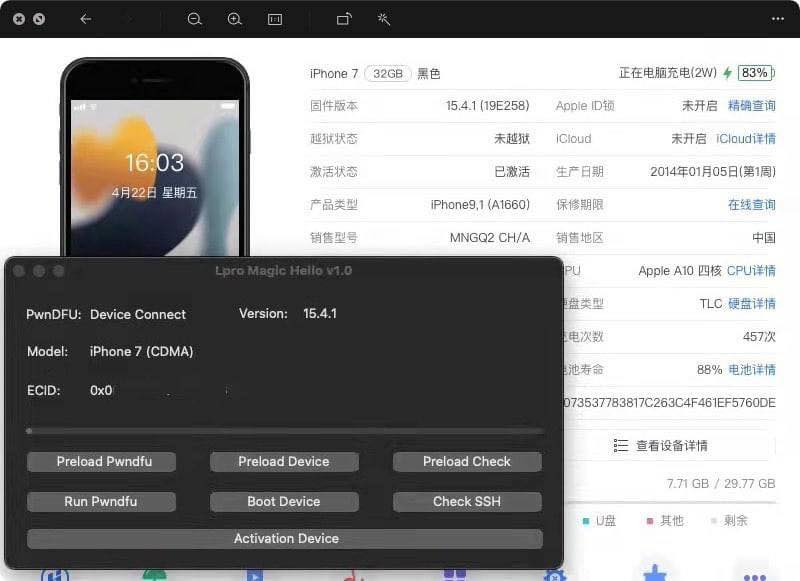Click the U盘 storage legend item
Image resolution: width=800 pixels, height=581 pixels.
[599, 521]
